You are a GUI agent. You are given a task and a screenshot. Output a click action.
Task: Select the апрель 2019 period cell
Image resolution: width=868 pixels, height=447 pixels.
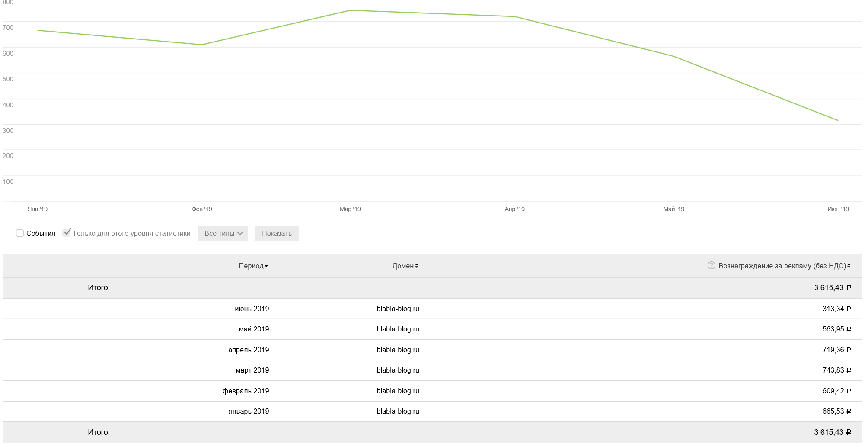coord(249,350)
